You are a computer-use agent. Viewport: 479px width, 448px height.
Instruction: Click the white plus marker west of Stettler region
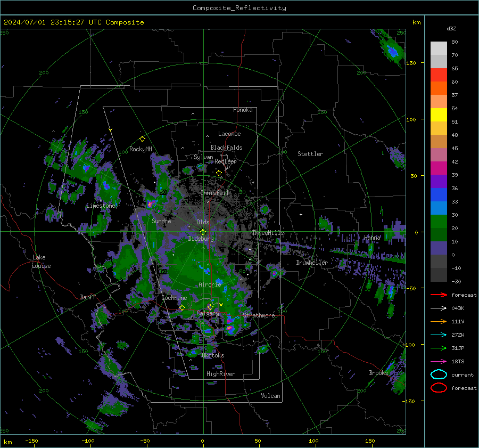click(x=301, y=214)
